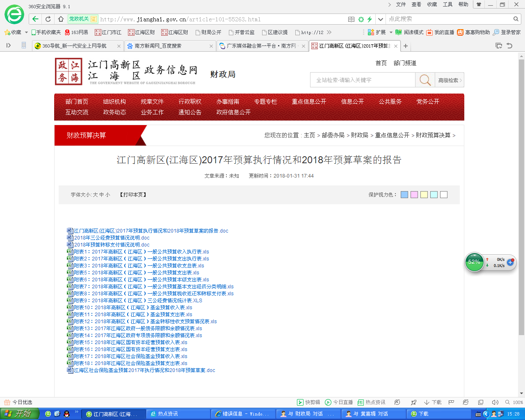Select the yellow eye-protection color swatch

tap(424, 195)
